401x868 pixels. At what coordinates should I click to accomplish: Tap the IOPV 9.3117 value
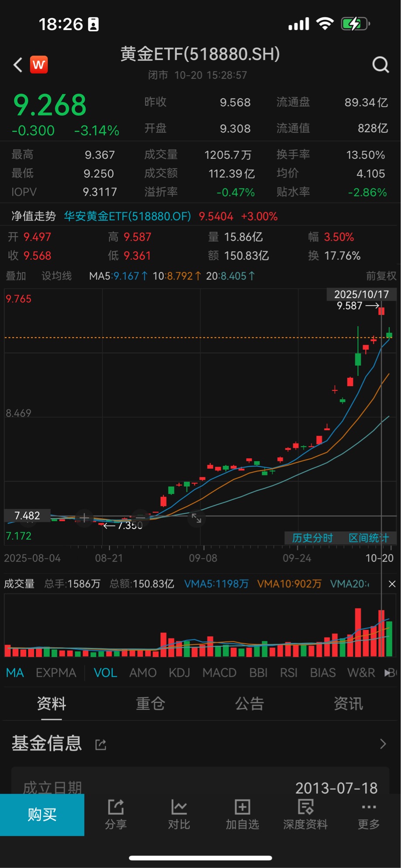(100, 192)
